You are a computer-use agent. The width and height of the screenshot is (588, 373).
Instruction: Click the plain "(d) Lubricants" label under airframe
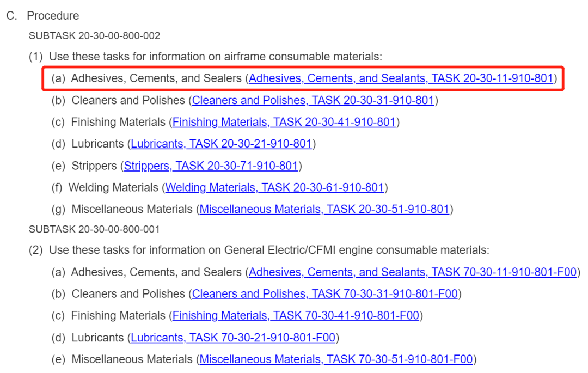[88, 144]
